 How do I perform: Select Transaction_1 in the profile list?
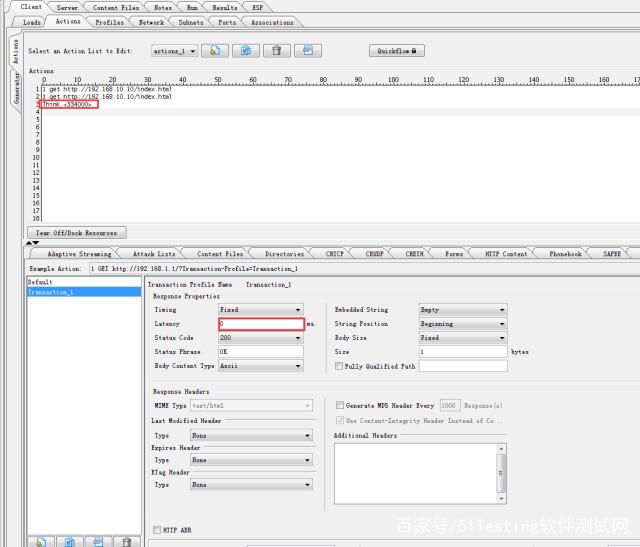84,292
